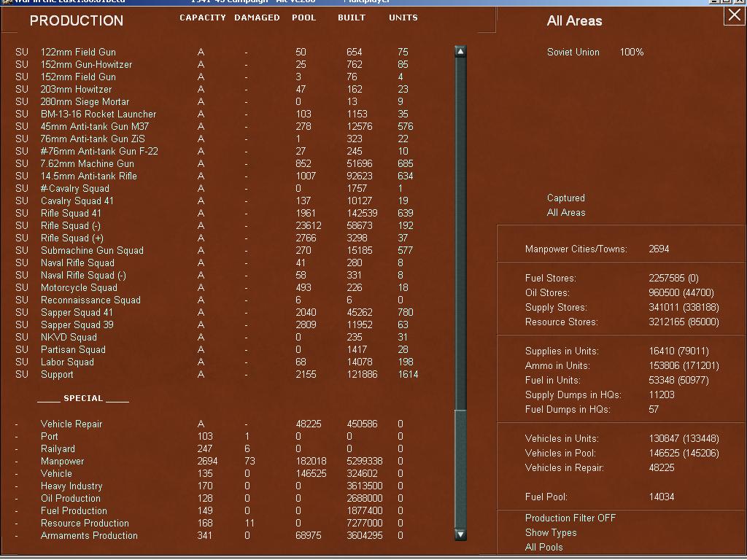Click the scrollbar down arrow
Image resolution: width=747 pixels, height=560 pixels.
[x=460, y=534]
